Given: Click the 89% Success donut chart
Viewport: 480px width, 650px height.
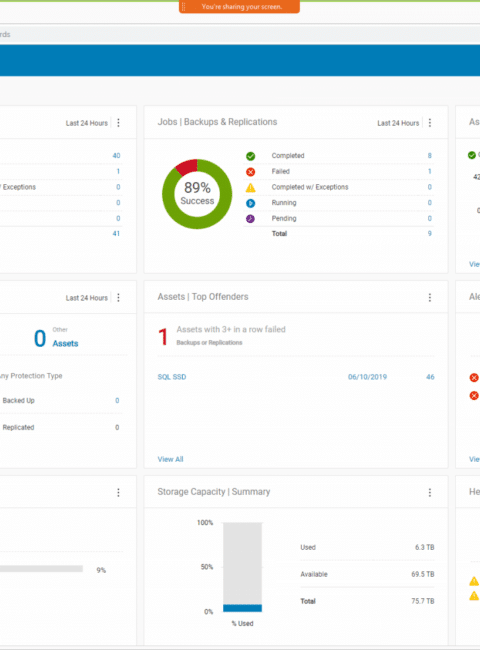Looking at the screenshot, I should tap(197, 194).
